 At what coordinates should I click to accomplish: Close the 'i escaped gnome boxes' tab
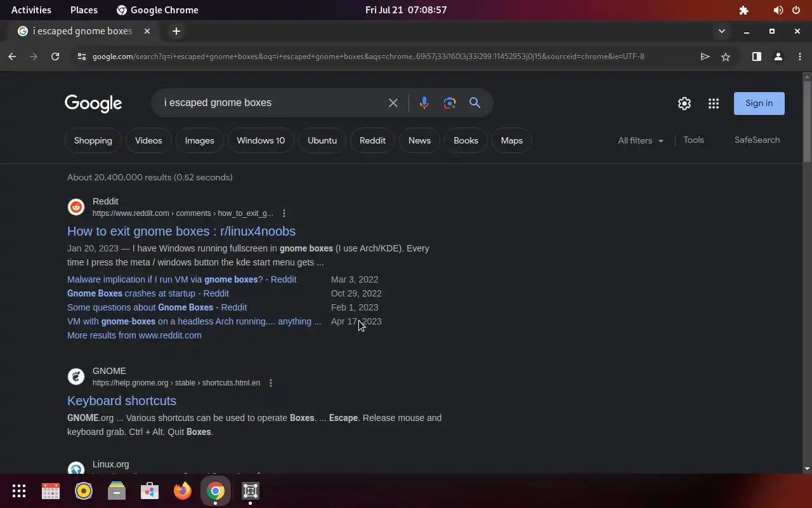click(147, 31)
